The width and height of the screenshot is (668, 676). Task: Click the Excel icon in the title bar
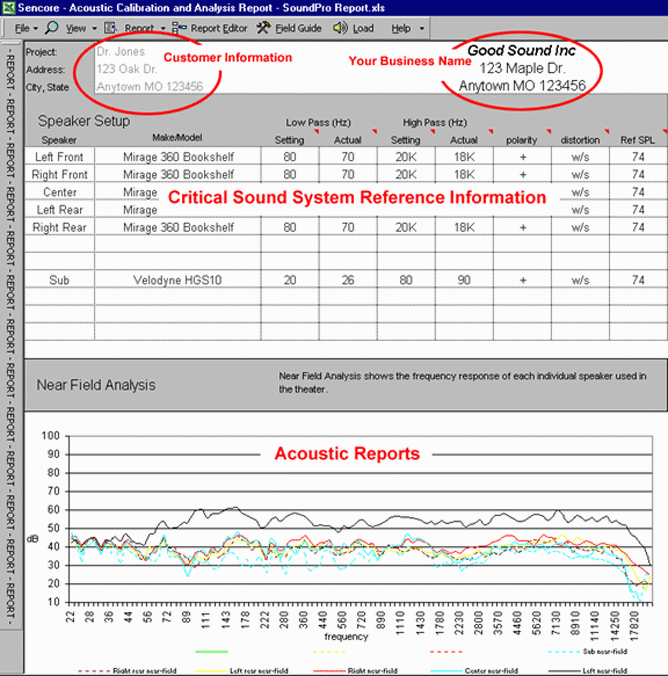(x=8, y=8)
